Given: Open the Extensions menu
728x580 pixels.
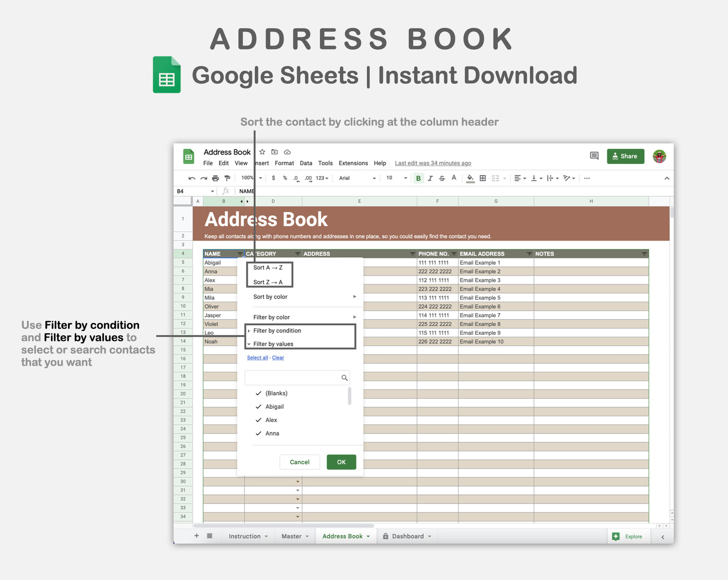Looking at the screenshot, I should coord(353,163).
